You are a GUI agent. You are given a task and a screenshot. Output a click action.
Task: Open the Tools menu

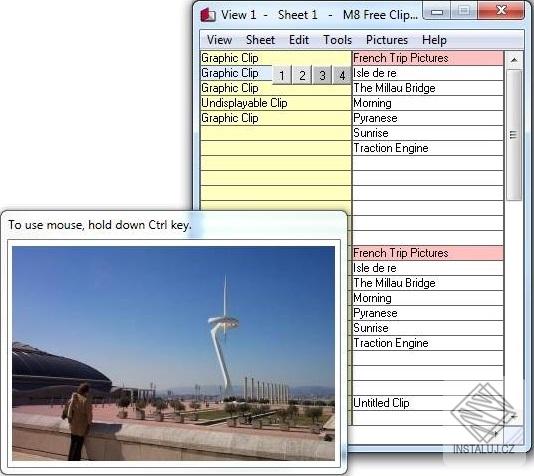coord(337,40)
